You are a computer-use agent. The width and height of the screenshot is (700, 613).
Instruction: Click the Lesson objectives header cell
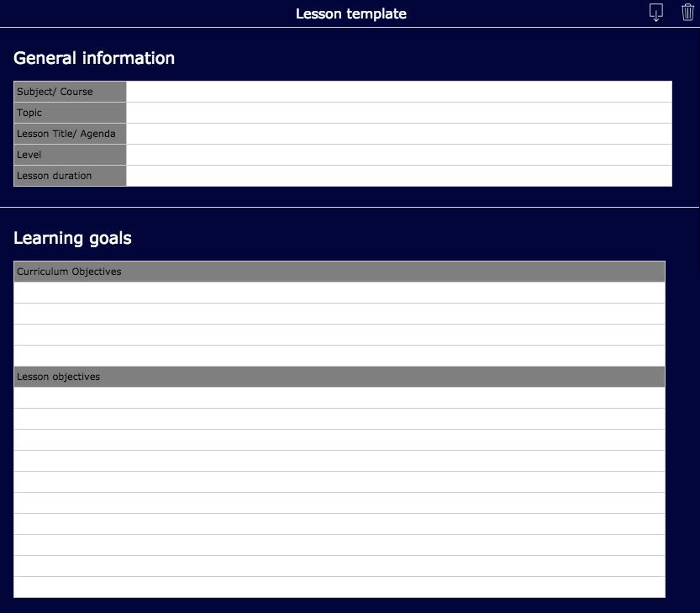(x=339, y=377)
